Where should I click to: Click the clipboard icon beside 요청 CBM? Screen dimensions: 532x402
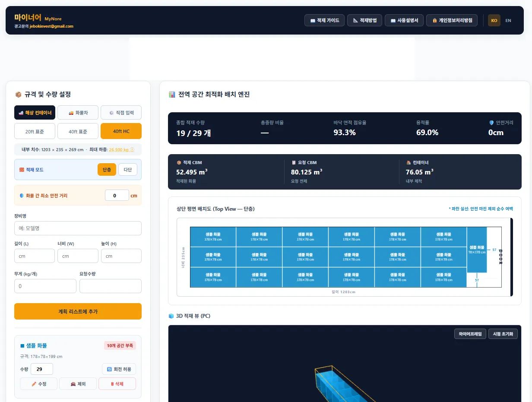(x=294, y=163)
